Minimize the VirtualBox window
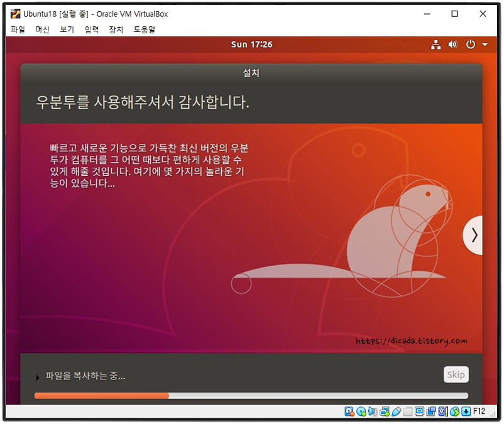Image resolution: width=504 pixels, height=424 pixels. (x=427, y=14)
